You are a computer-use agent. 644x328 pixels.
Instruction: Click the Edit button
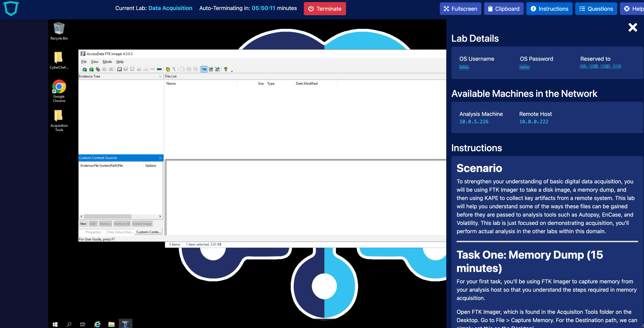pyautogui.click(x=93, y=224)
